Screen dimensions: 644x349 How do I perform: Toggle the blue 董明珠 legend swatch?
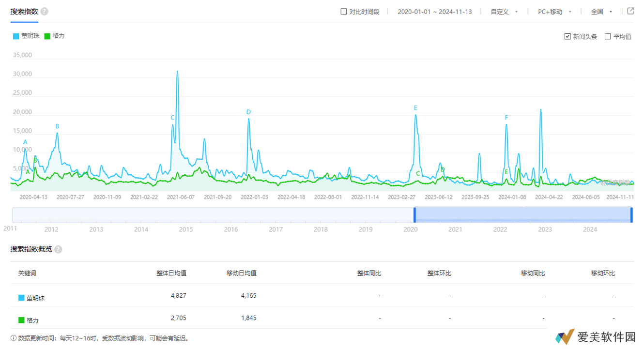coord(16,36)
